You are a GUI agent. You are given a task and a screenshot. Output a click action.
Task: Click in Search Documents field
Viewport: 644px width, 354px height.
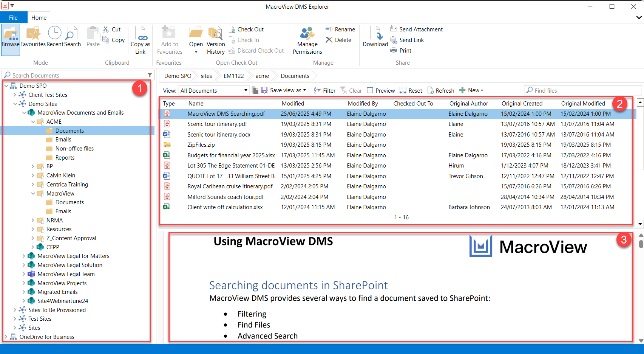pyautogui.click(x=78, y=75)
